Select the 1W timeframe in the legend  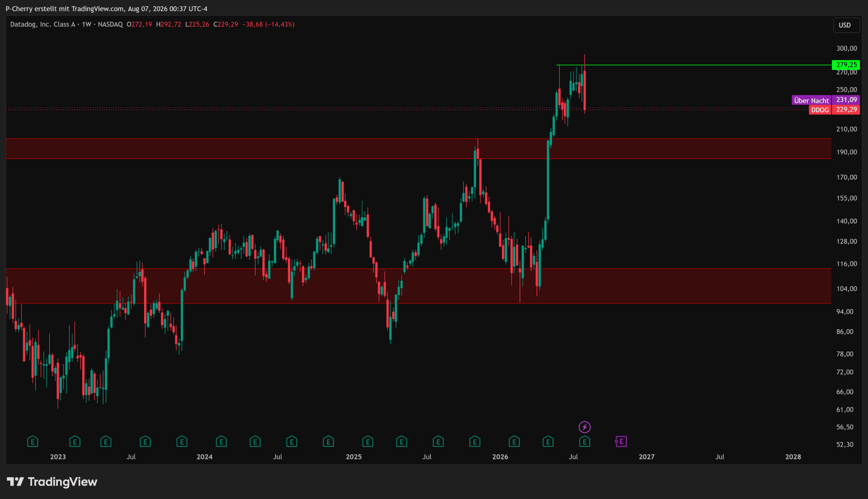pyautogui.click(x=86, y=24)
